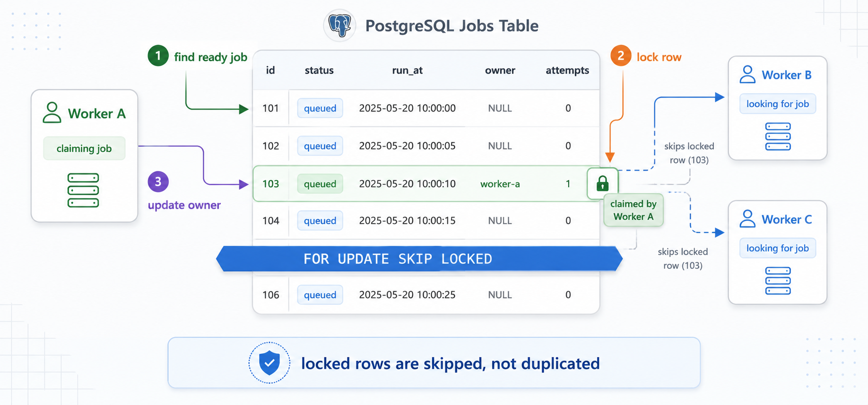The width and height of the screenshot is (868, 405).
Task: Click the Worker B server stack icon
Action: [778, 137]
